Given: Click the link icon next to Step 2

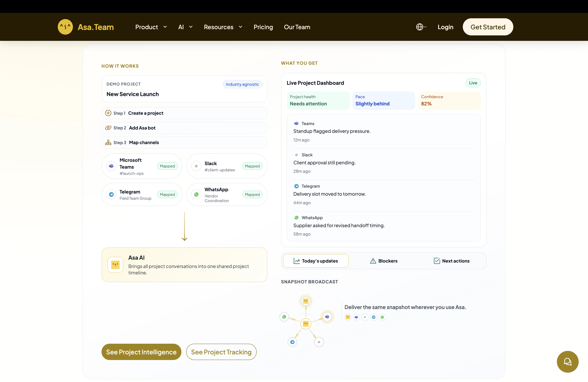Looking at the screenshot, I should click(x=108, y=128).
